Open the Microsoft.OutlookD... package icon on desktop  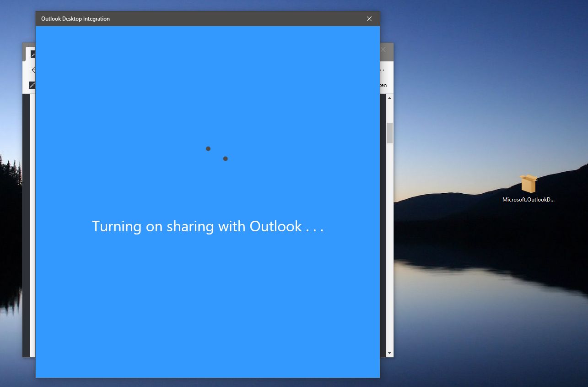pos(529,184)
